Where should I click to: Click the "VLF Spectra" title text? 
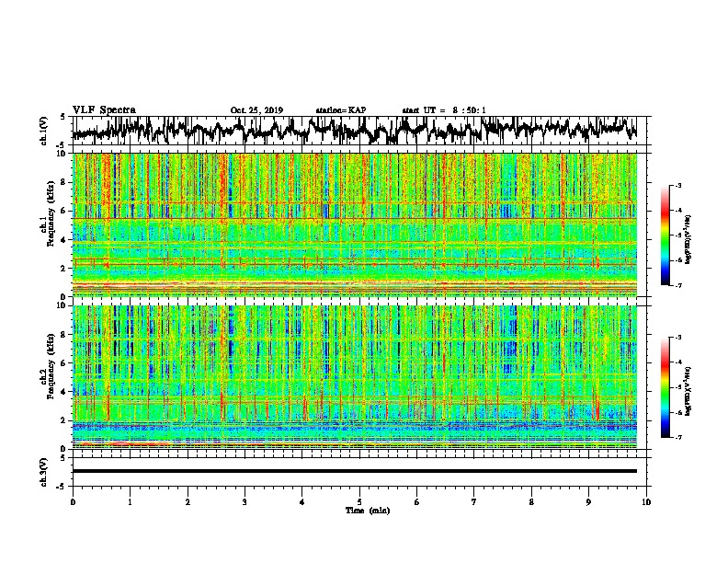tap(104, 110)
